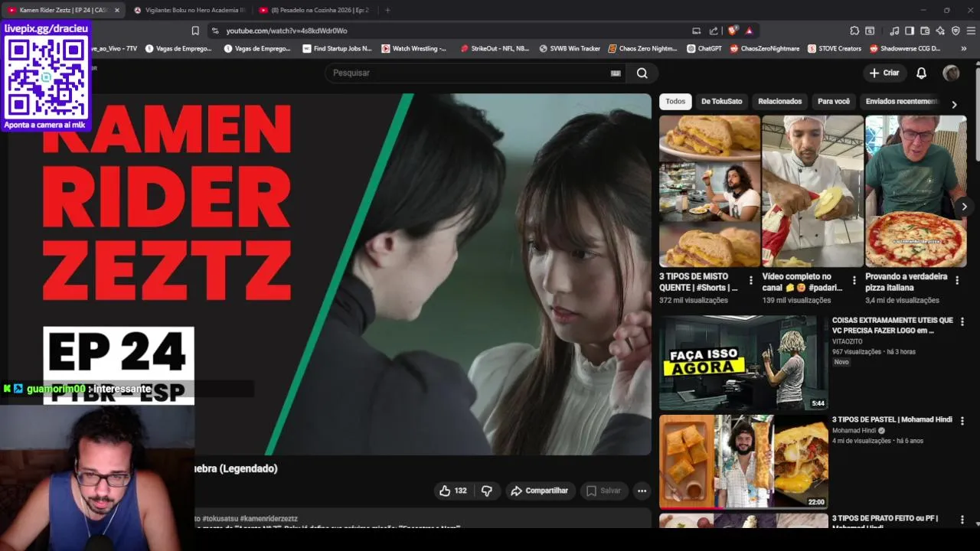Open the Find Startup Jobs bookmark
The width and height of the screenshot is (980, 551).
(337, 48)
